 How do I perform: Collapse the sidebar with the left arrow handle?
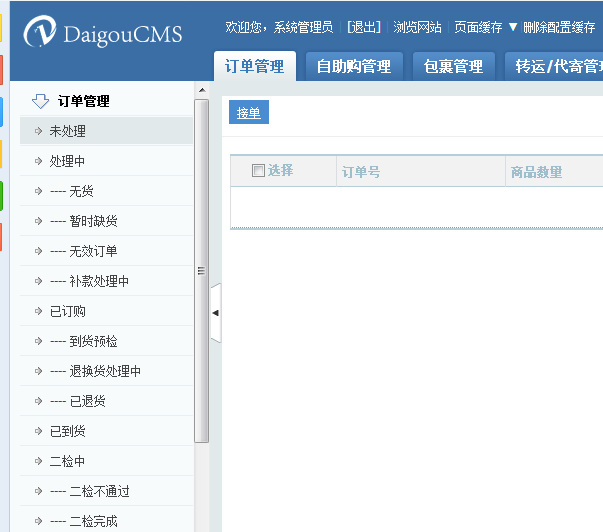tap(216, 313)
